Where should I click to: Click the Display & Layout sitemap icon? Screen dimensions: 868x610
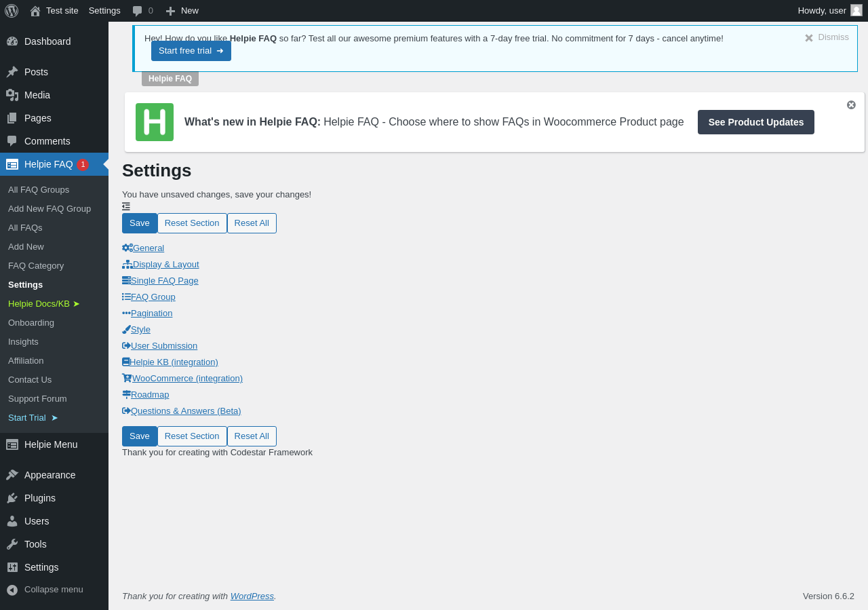click(x=127, y=264)
